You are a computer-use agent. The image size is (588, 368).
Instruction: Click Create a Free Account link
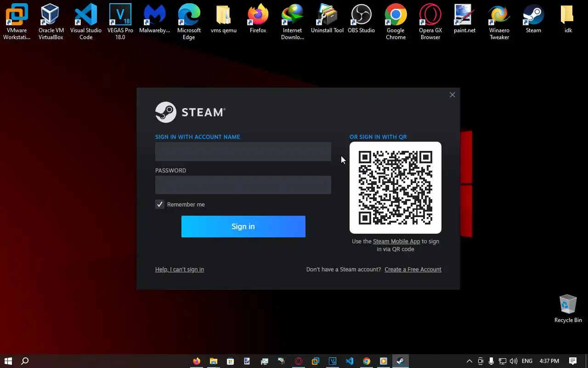pyautogui.click(x=413, y=270)
